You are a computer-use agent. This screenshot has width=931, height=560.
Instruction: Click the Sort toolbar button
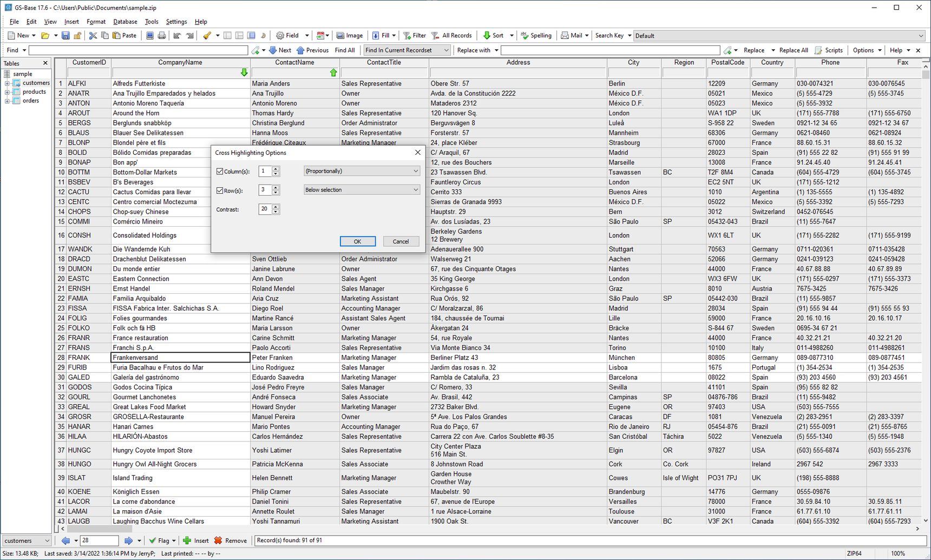[x=493, y=36]
